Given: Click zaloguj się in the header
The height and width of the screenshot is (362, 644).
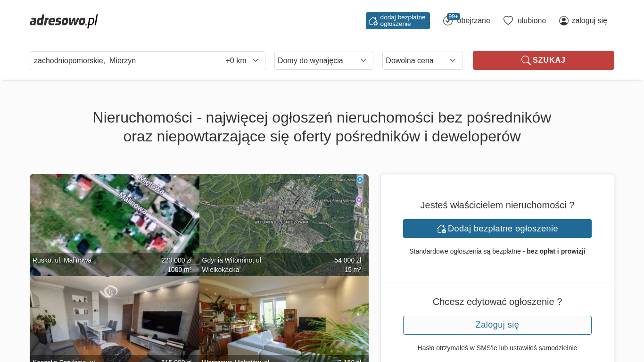Looking at the screenshot, I should (589, 21).
